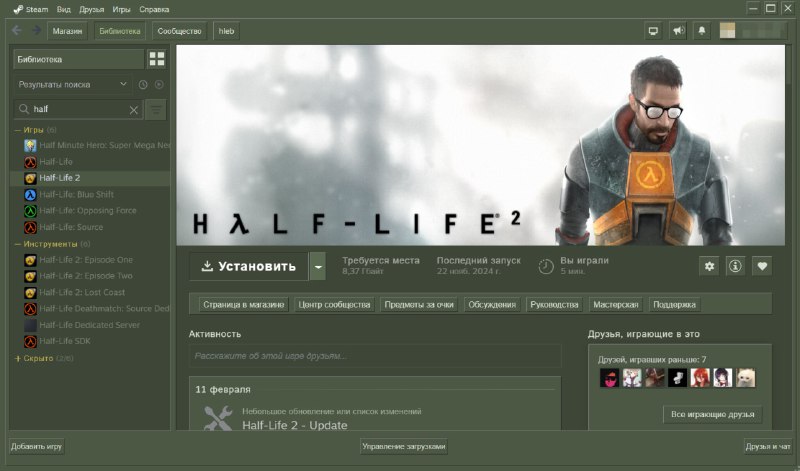Open install options dropdown arrow
The image size is (800, 471).
pyautogui.click(x=318, y=266)
